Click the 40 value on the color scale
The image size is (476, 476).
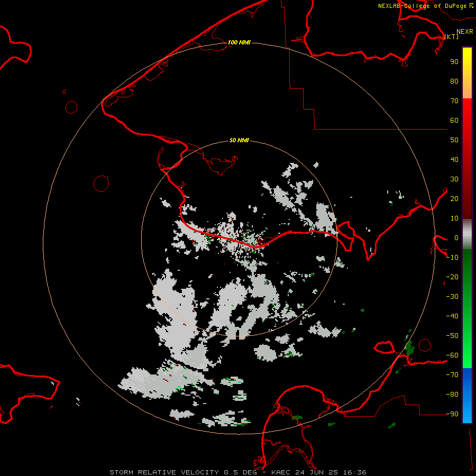coord(454,159)
